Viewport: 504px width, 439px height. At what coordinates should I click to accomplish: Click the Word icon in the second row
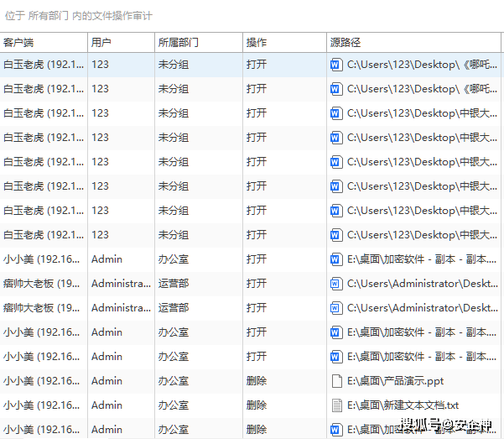pyautogui.click(x=336, y=89)
